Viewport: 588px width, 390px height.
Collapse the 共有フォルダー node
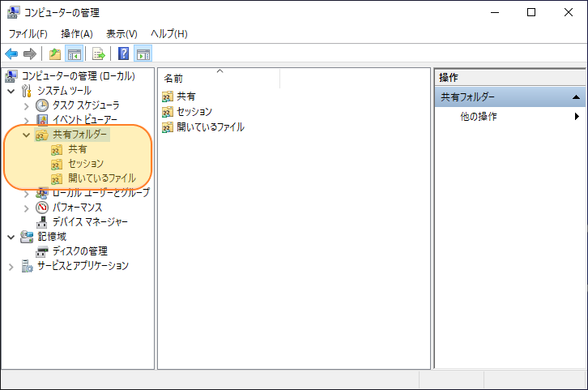pos(26,135)
